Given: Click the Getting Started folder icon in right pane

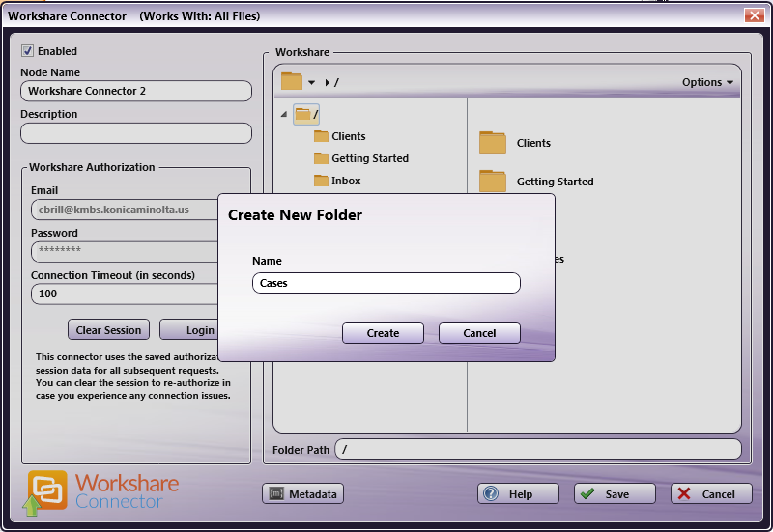Looking at the screenshot, I should (x=493, y=182).
